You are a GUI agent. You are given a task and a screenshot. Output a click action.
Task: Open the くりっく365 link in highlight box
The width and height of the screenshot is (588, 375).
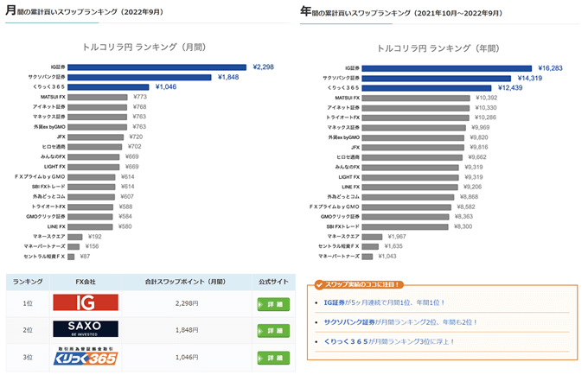pos(346,341)
